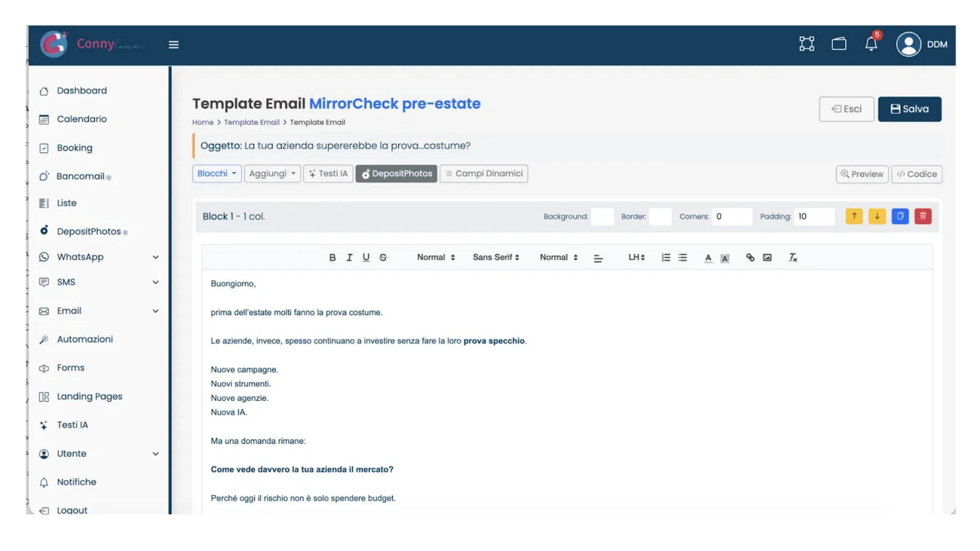Insert an image using the image icon
980x551 pixels.
pyautogui.click(x=767, y=258)
